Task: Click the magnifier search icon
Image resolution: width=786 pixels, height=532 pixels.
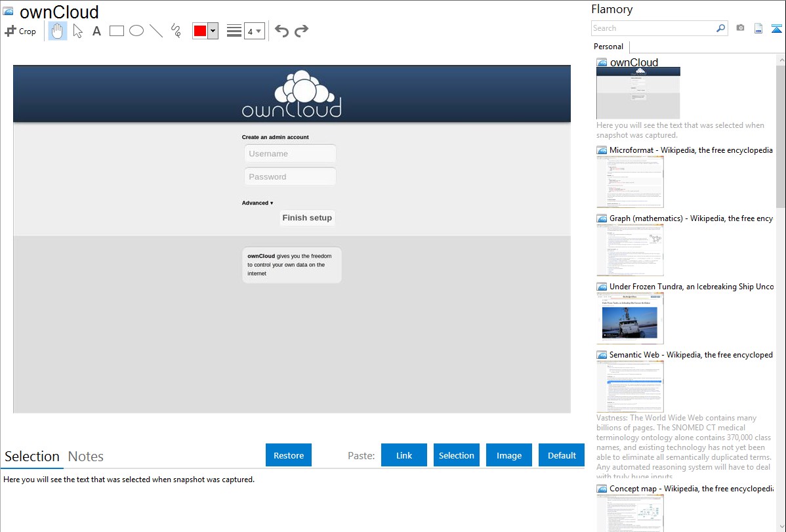Action: [721, 28]
